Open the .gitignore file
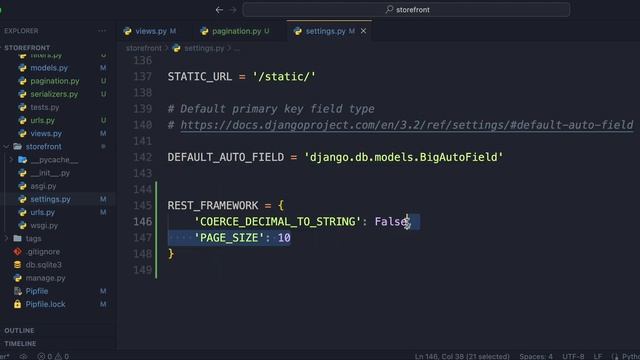Image resolution: width=640 pixels, height=360 pixels. (x=43, y=252)
